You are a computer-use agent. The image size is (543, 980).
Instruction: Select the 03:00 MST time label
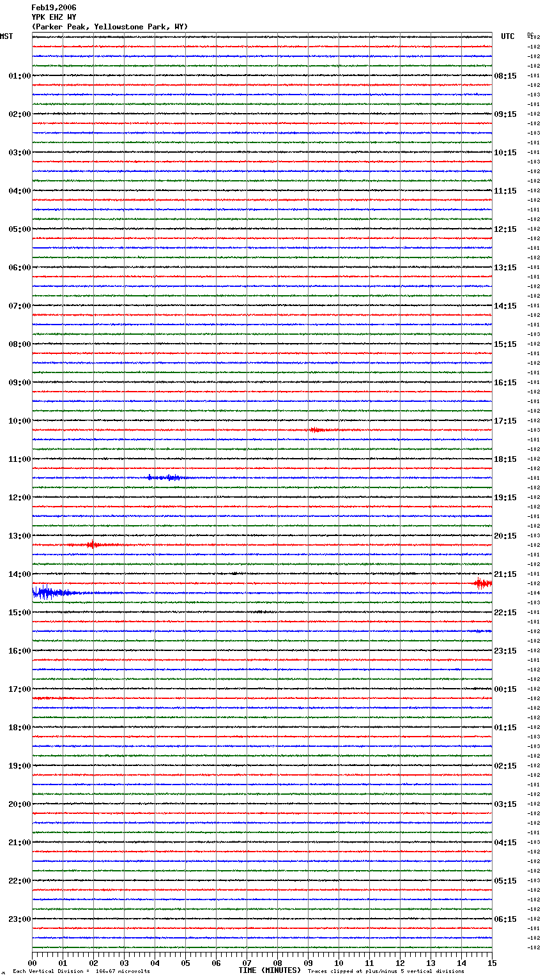pos(20,153)
